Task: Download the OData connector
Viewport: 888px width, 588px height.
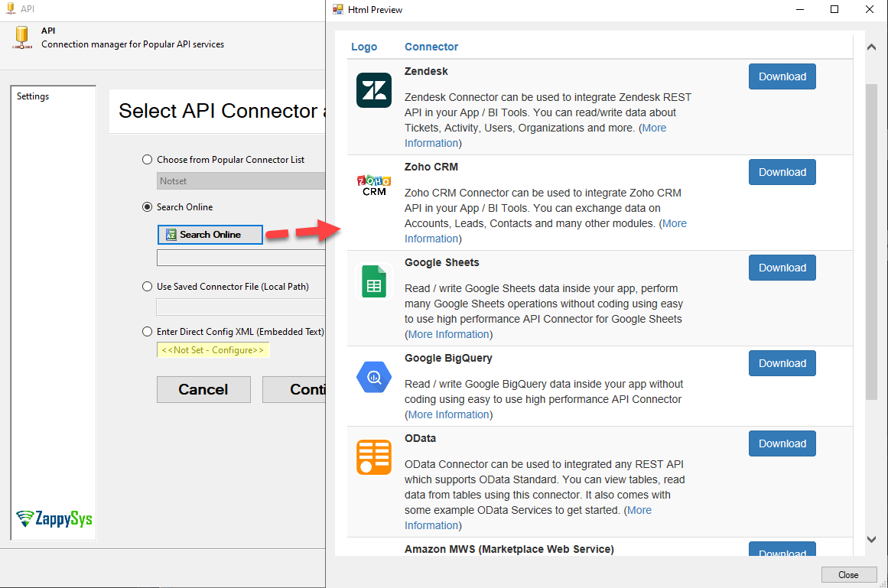Action: (782, 443)
